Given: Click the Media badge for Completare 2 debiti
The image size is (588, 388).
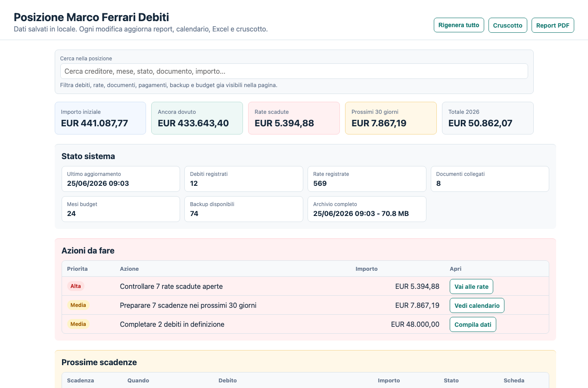Looking at the screenshot, I should 78,324.
